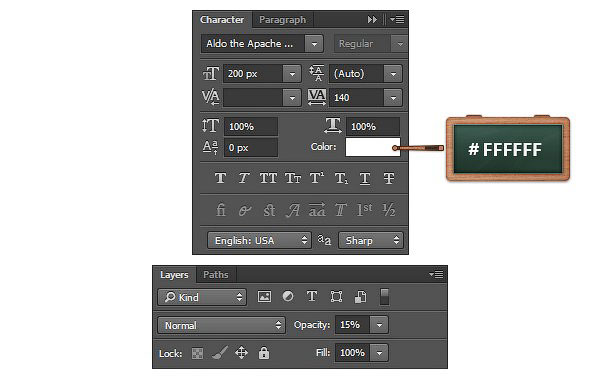Open the Sharp anti-aliasing dropdown
Screen dimensions: 600x379
(371, 240)
